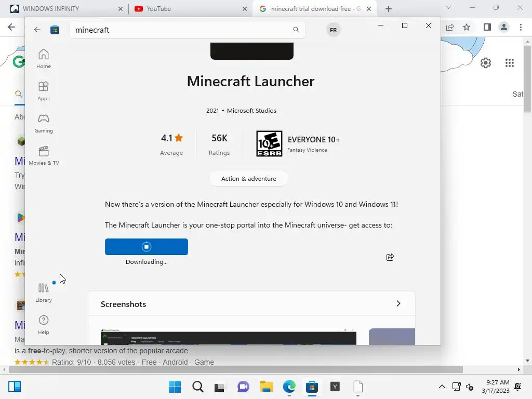This screenshot has height=399, width=532.
Task: Open the Google apps grid
Action: click(x=510, y=63)
